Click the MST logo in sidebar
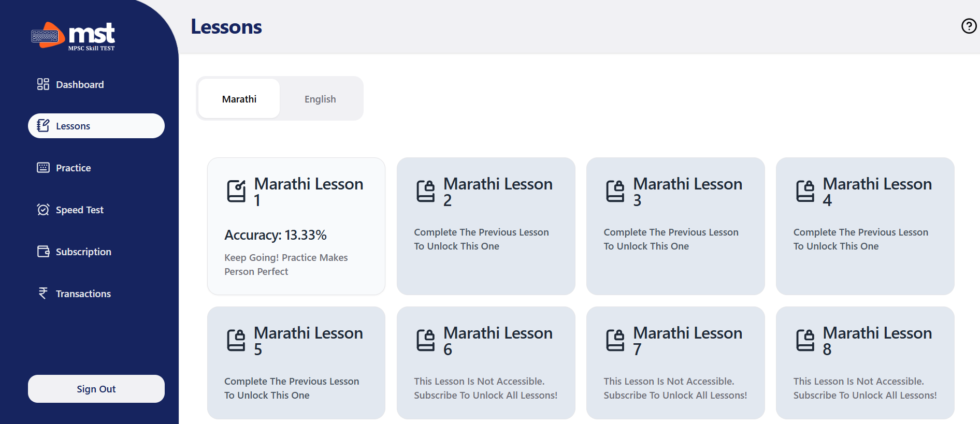This screenshot has width=980, height=424. point(73,36)
